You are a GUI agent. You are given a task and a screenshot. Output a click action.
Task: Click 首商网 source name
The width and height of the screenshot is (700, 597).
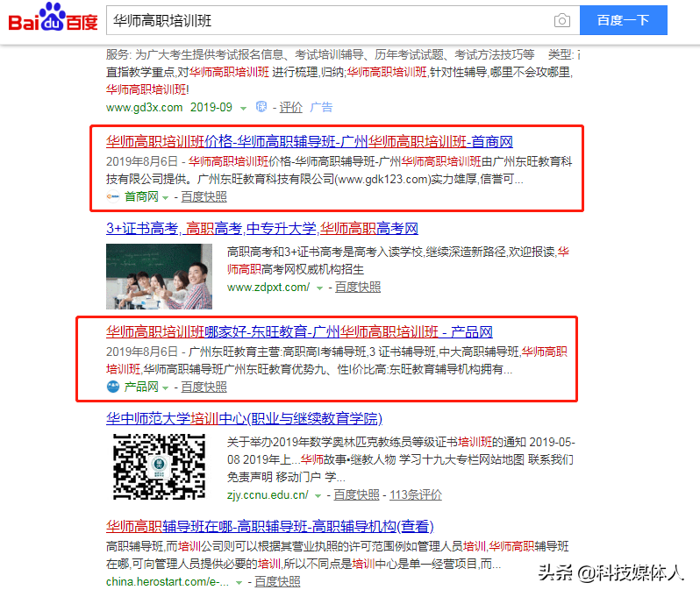tap(141, 196)
